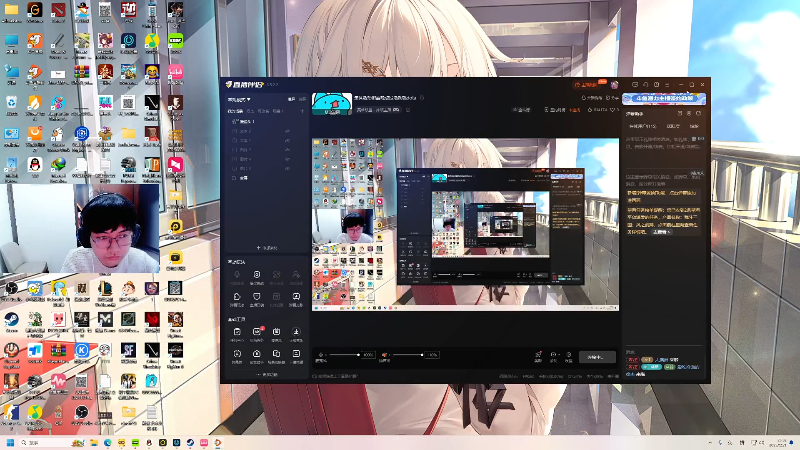Edit the stream title with the pencil icon
Image resolution: width=800 pixels, height=450 pixels.
tap(422, 97)
